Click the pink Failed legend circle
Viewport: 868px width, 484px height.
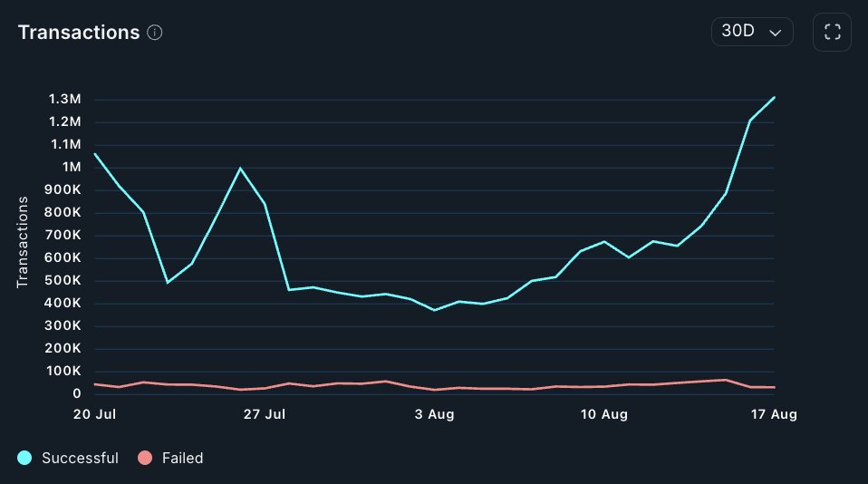point(146,458)
